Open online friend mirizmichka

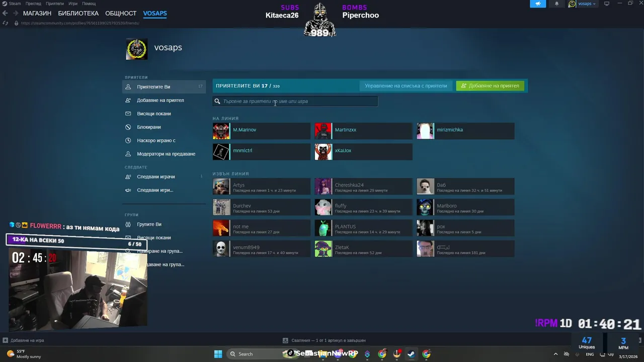coord(465,131)
